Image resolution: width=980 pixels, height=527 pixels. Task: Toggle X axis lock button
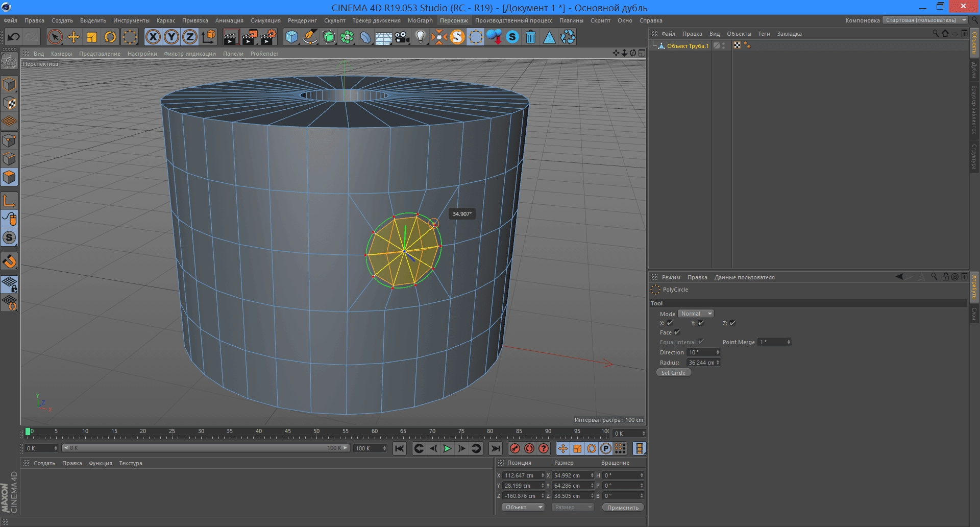pos(153,37)
